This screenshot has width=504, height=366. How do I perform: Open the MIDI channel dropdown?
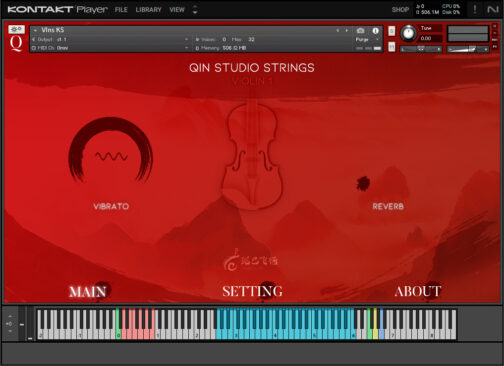[110, 48]
